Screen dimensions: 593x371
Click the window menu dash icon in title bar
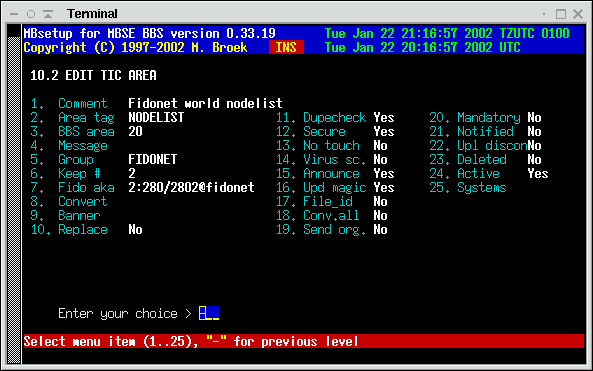click(x=14, y=14)
